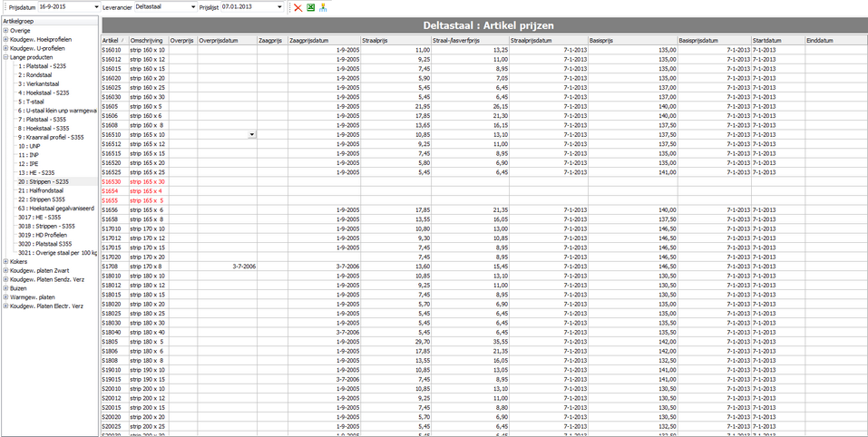Screen dimensions: 868x437
Task: Expand the Warmgew. platen group
Action: point(5,297)
